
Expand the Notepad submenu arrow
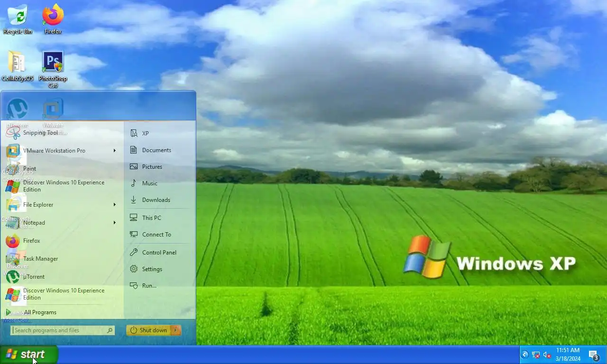click(x=115, y=223)
